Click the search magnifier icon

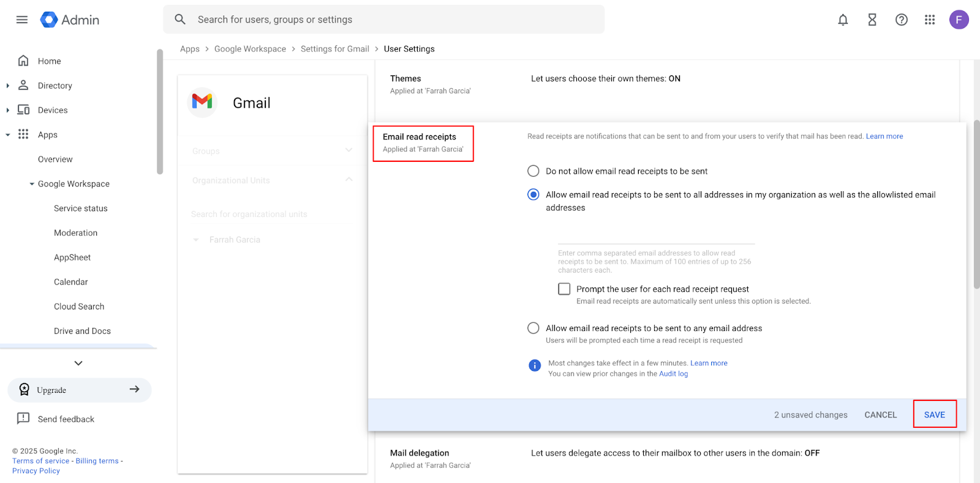[x=180, y=20]
